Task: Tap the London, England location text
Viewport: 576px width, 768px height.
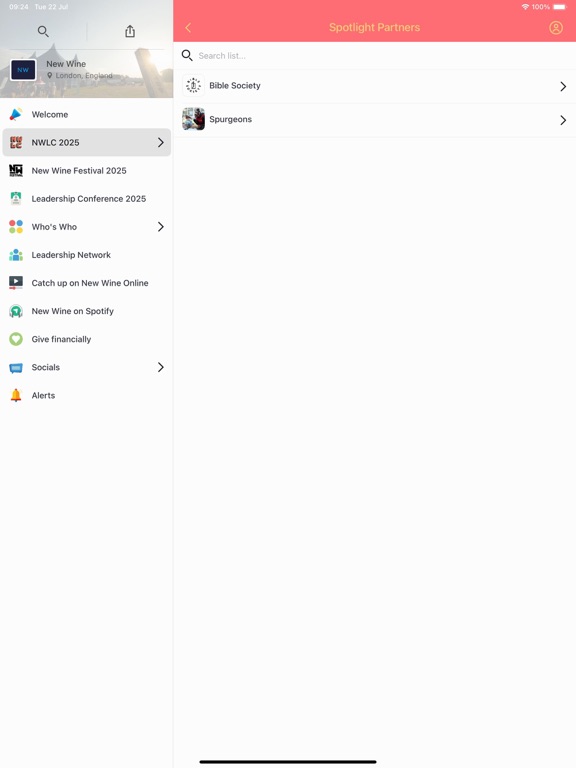Action: tap(84, 75)
